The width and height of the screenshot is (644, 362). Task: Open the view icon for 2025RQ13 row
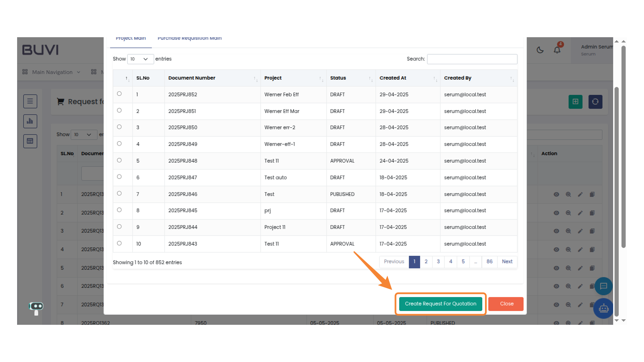556,194
